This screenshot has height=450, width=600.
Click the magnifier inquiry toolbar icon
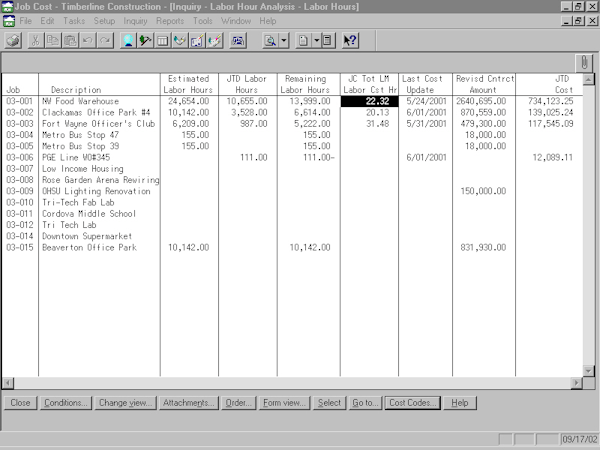tap(270, 40)
